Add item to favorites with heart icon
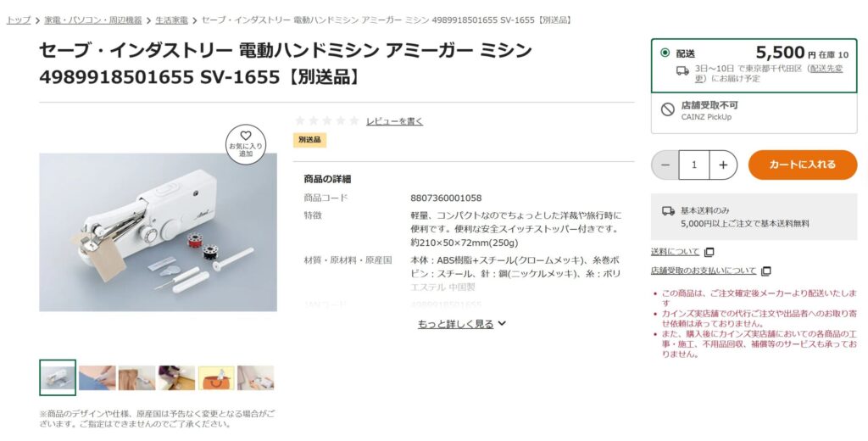 pyautogui.click(x=245, y=145)
